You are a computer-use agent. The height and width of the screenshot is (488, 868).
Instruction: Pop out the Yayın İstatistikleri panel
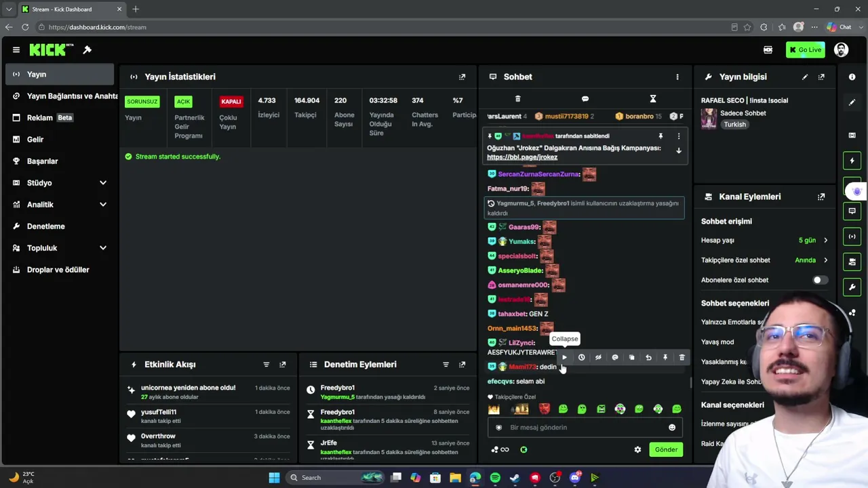tap(462, 77)
